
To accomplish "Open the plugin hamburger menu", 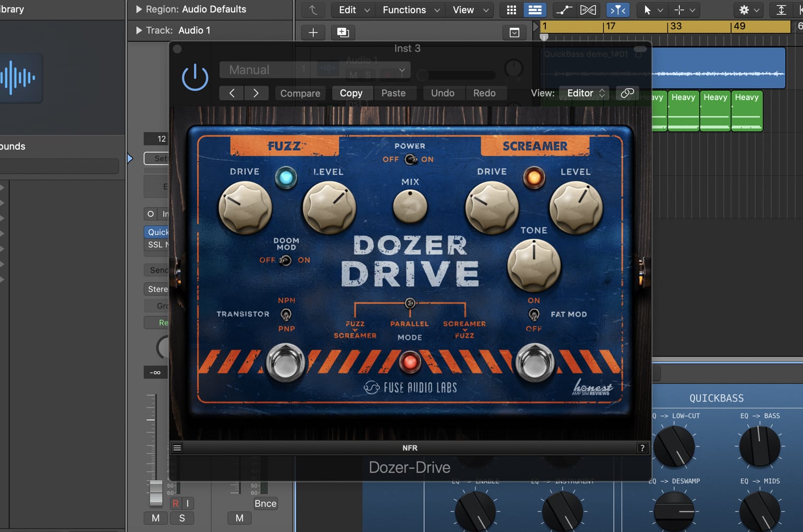I will coord(177,448).
